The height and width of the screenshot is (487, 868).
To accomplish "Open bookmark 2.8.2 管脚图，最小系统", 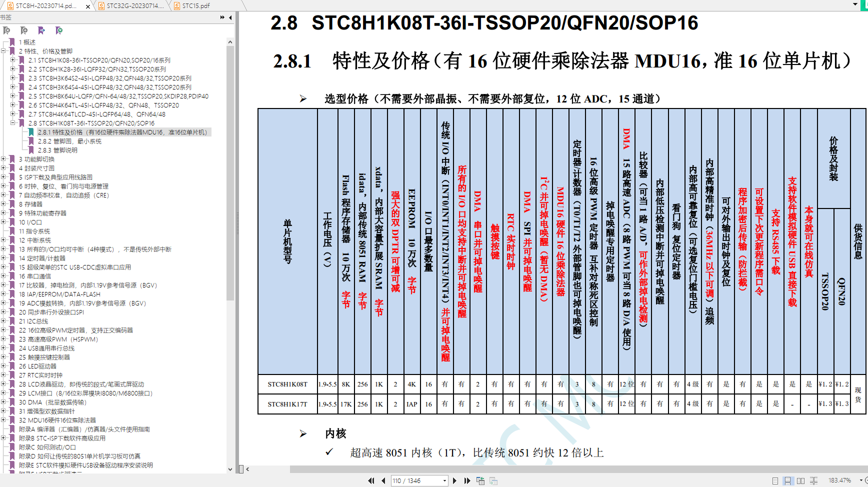I will pyautogui.click(x=69, y=141).
